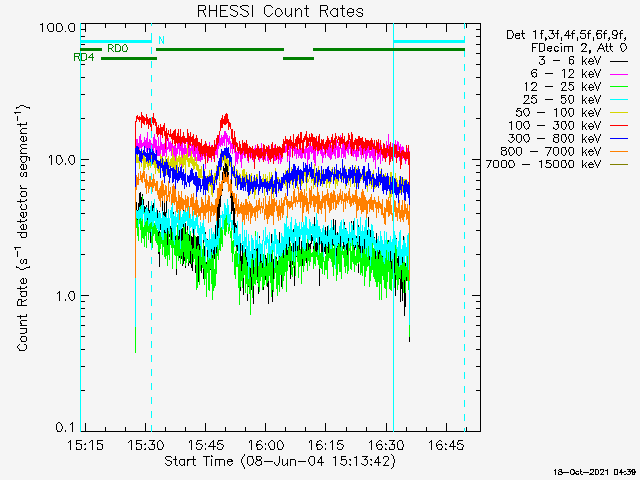This screenshot has width=640, height=480.
Task: Select the "12 - 25 keV" legend label
Action: point(562,87)
